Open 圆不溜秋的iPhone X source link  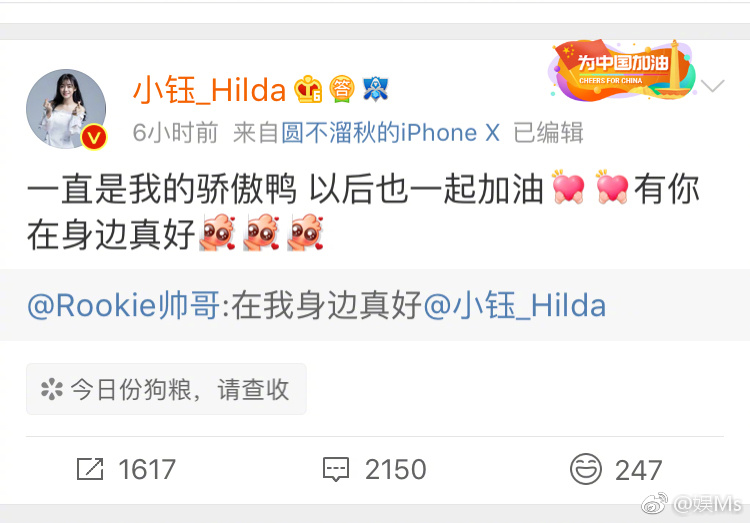click(x=390, y=133)
